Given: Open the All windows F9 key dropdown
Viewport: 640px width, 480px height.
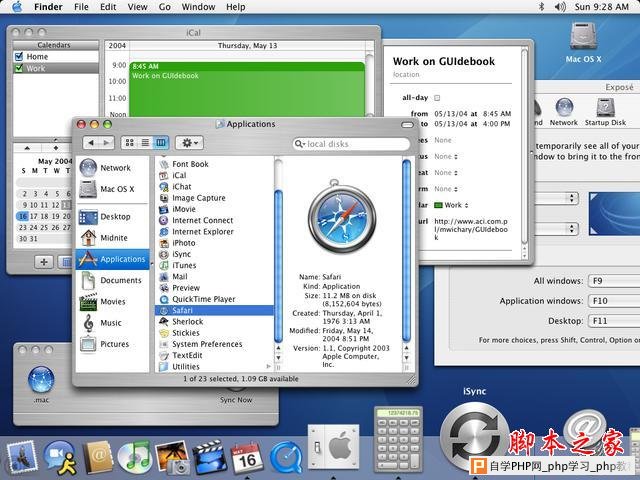Looking at the screenshot, I should coord(614,281).
